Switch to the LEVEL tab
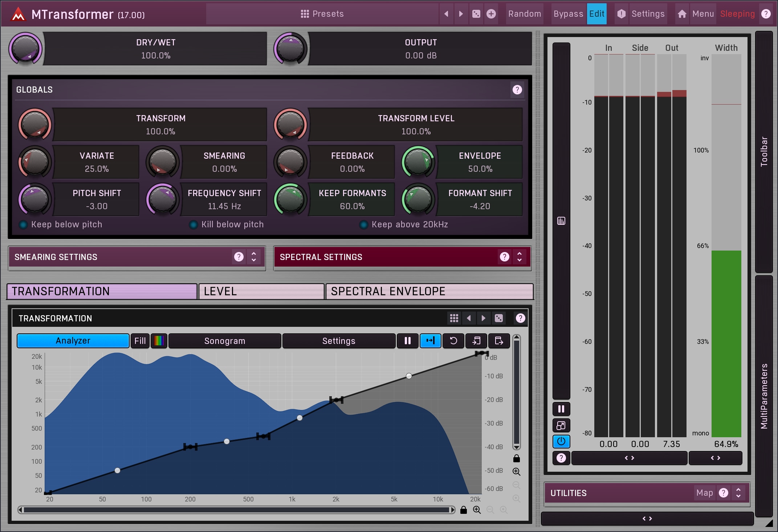The height and width of the screenshot is (532, 778). tap(261, 291)
